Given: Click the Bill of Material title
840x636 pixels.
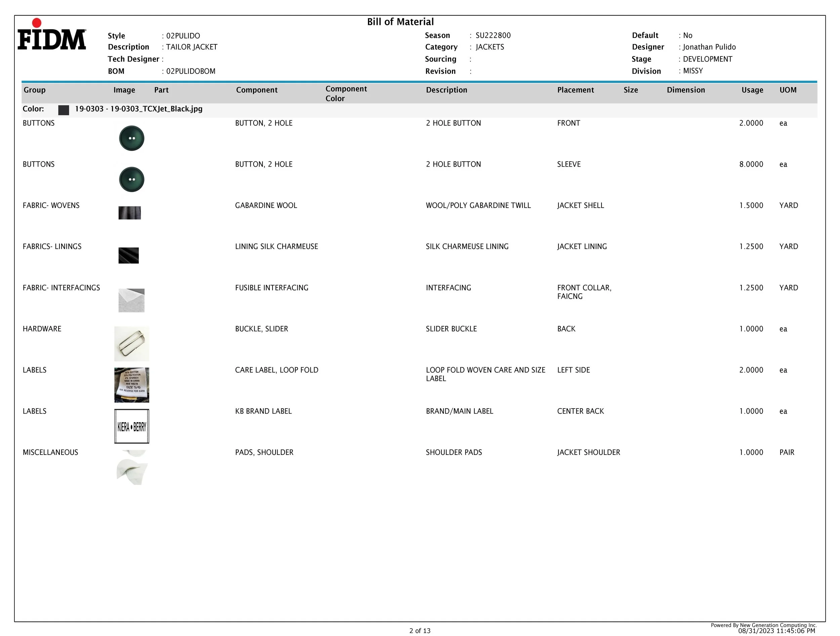Looking at the screenshot, I should (400, 22).
